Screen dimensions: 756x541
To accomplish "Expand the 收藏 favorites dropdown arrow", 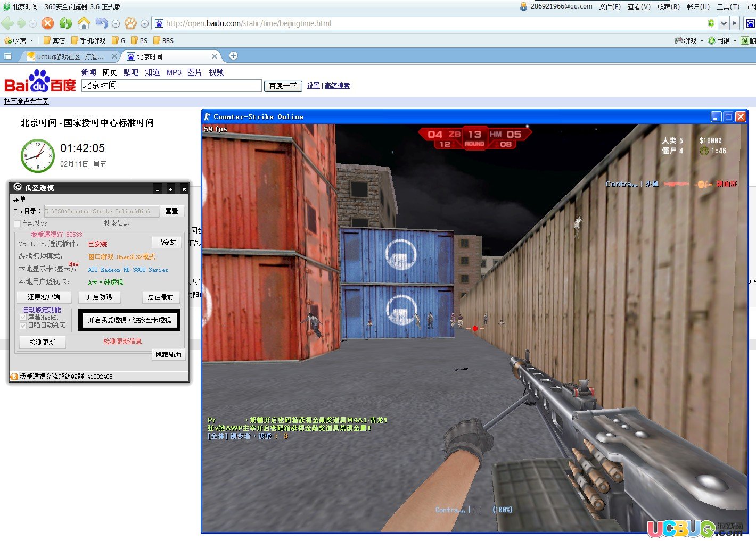I will (x=31, y=40).
